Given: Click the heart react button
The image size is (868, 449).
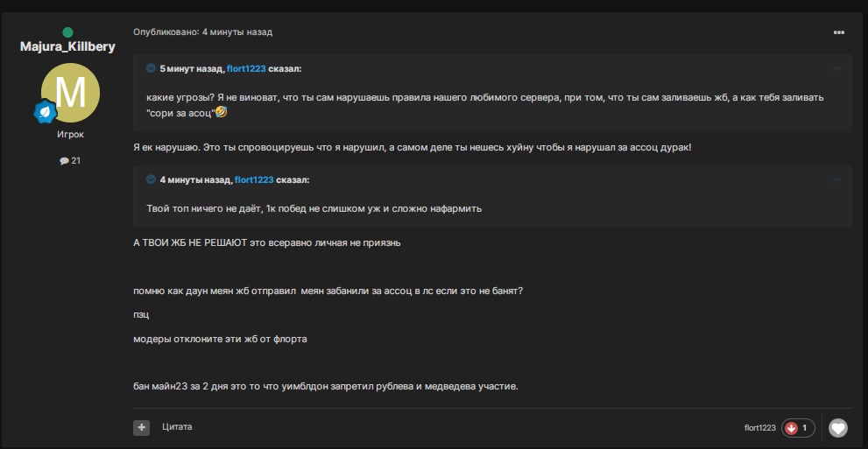Looking at the screenshot, I should pyautogui.click(x=838, y=428).
